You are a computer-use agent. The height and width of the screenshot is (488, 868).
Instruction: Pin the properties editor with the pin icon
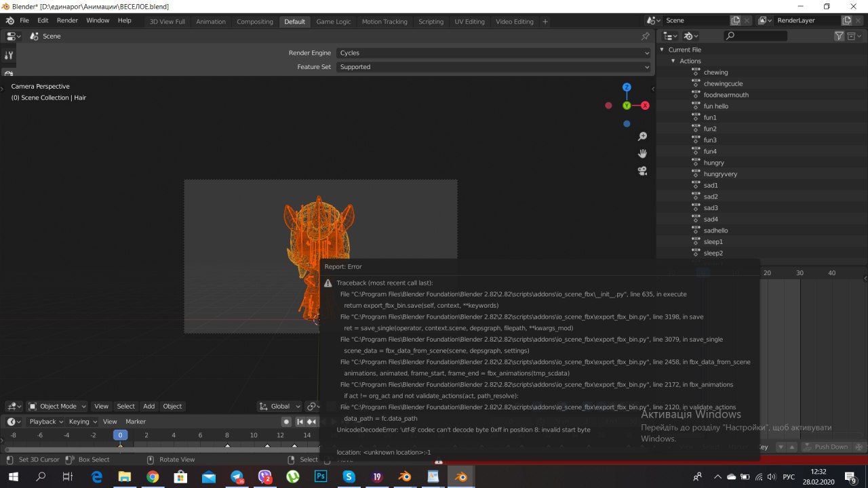645,36
